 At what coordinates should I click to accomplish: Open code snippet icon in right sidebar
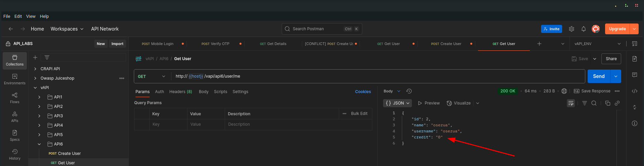[635, 91]
